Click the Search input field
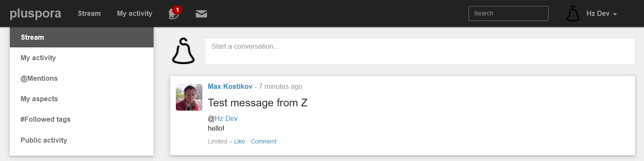 click(508, 13)
